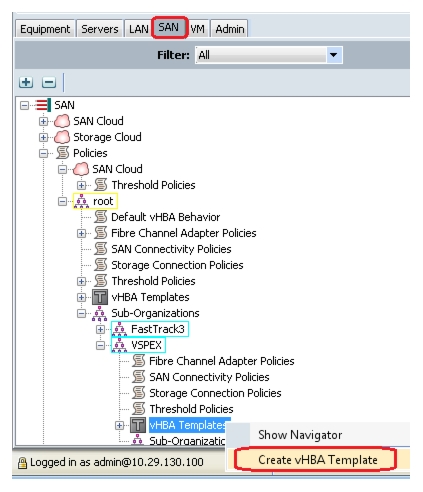Screen dimensions: 423x492
Task: Open the Filter dropdown arrow
Action: pyautogui.click(x=333, y=55)
